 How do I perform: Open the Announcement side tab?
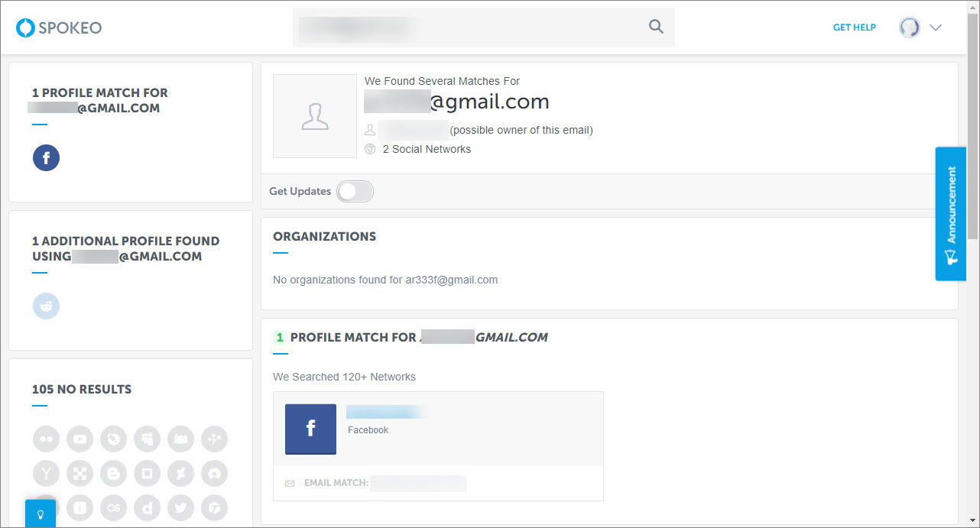951,214
